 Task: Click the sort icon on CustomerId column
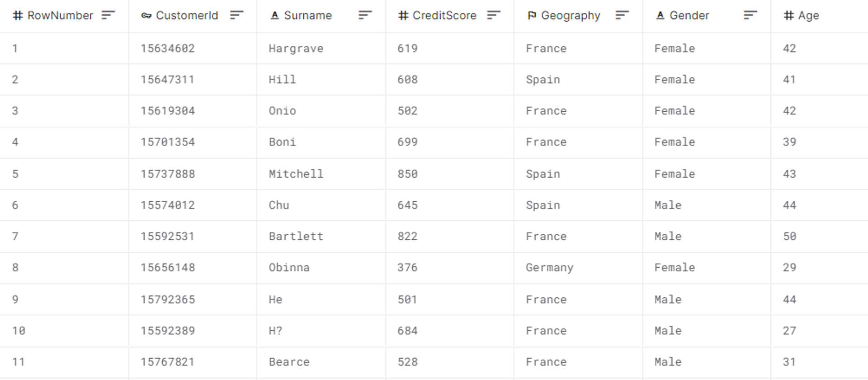[236, 15]
